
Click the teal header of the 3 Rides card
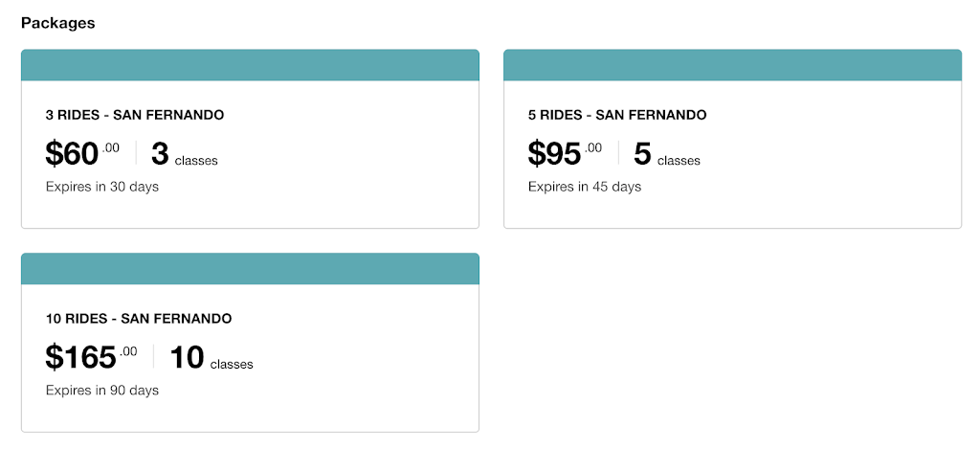250,65
